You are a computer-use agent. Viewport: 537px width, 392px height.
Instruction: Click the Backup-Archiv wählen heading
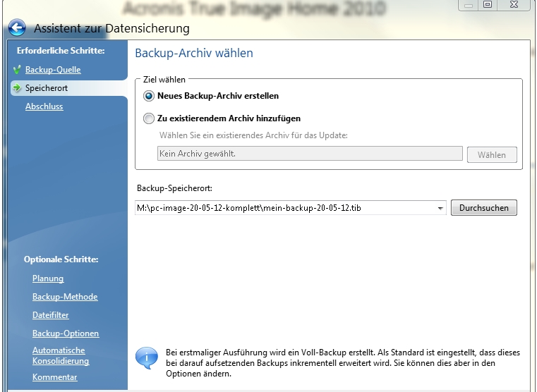tap(194, 53)
